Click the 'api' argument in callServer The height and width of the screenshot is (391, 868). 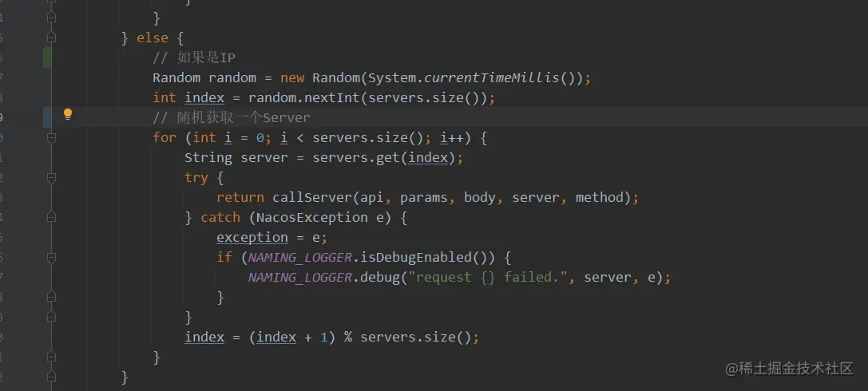point(372,197)
